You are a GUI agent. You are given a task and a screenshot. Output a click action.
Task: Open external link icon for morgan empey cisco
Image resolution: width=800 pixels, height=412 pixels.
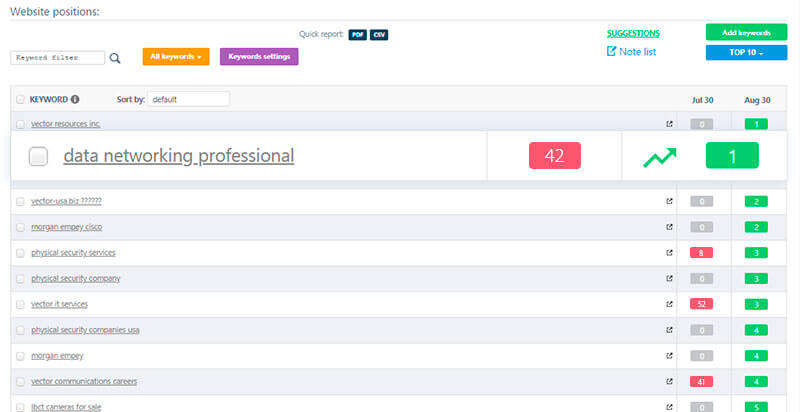(669, 227)
